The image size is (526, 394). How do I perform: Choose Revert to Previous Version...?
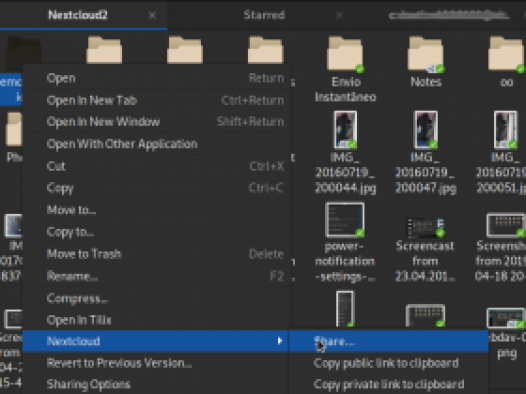pos(156,363)
